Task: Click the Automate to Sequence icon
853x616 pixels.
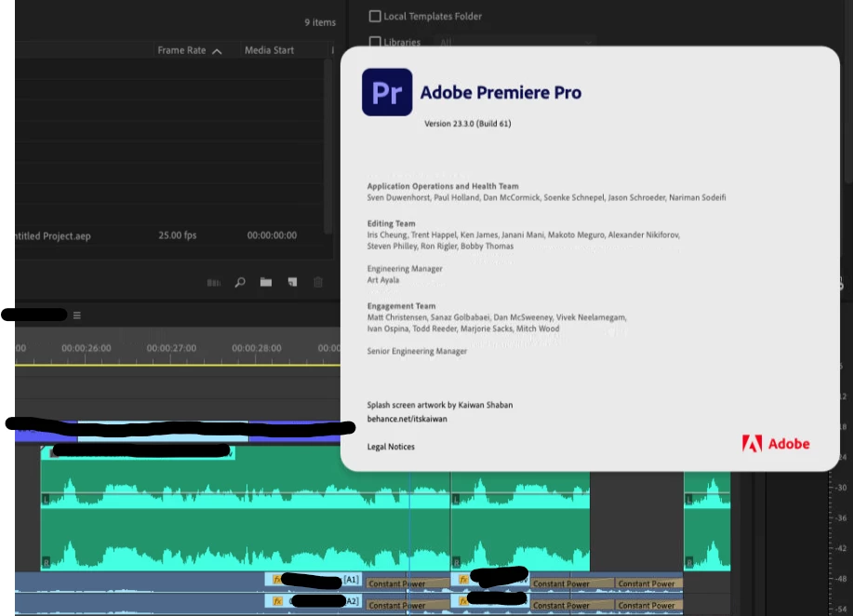Action: 214,283
